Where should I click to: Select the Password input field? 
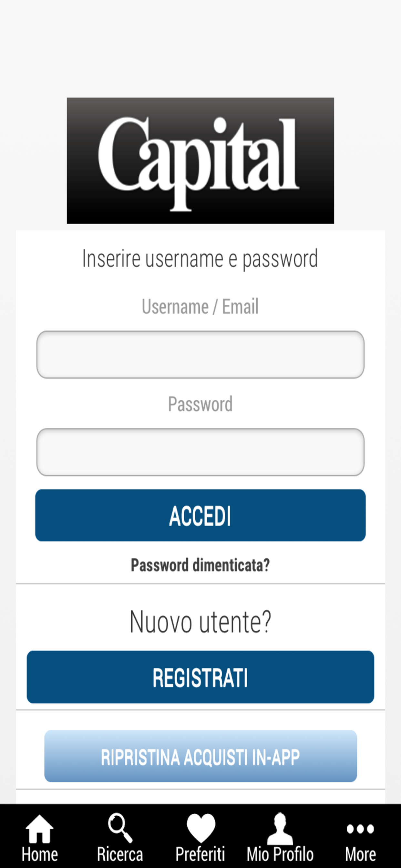[200, 451]
